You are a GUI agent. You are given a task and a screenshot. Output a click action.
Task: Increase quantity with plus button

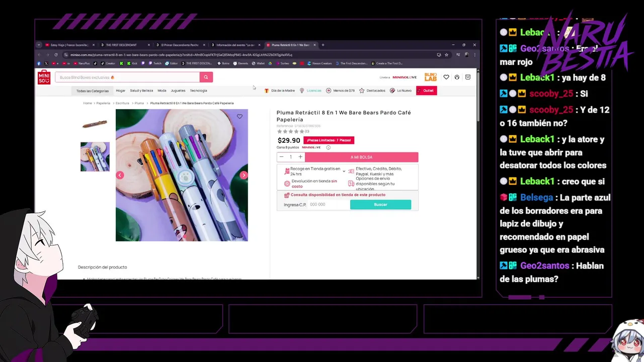click(300, 157)
